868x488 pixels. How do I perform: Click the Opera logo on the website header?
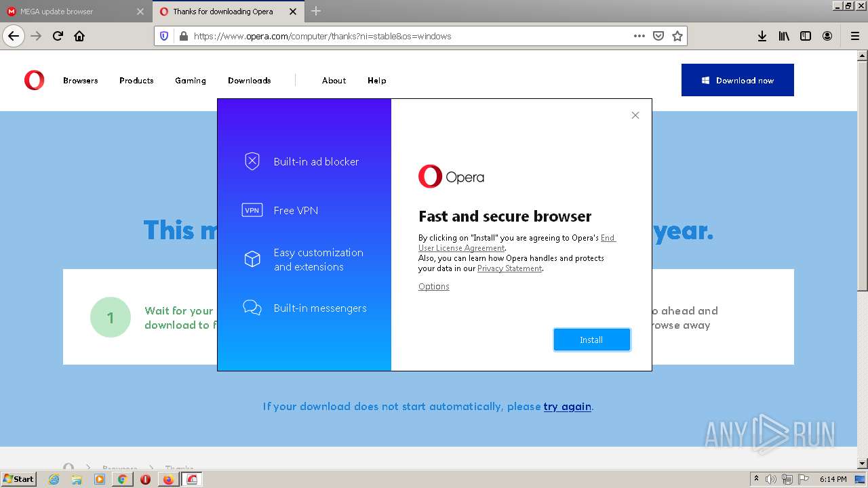tap(34, 80)
